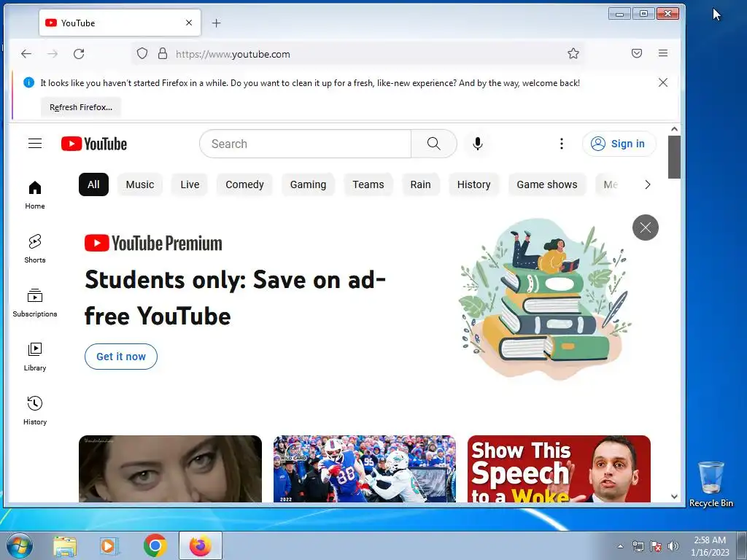Open Action Center flag icon
Viewport: 747px width, 560px height.
(x=656, y=546)
